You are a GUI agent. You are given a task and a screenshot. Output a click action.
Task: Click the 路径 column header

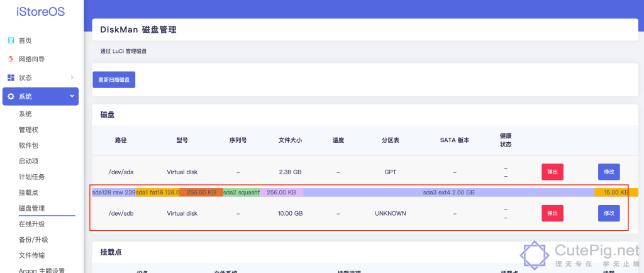click(x=121, y=140)
